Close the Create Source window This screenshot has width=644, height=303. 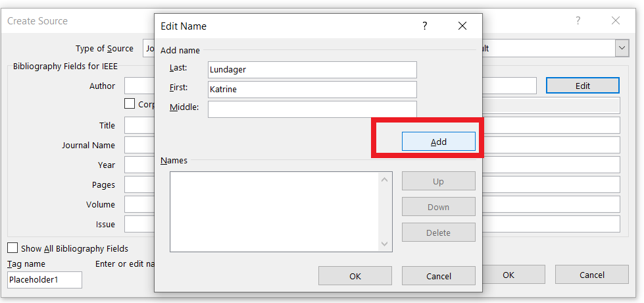(x=615, y=20)
